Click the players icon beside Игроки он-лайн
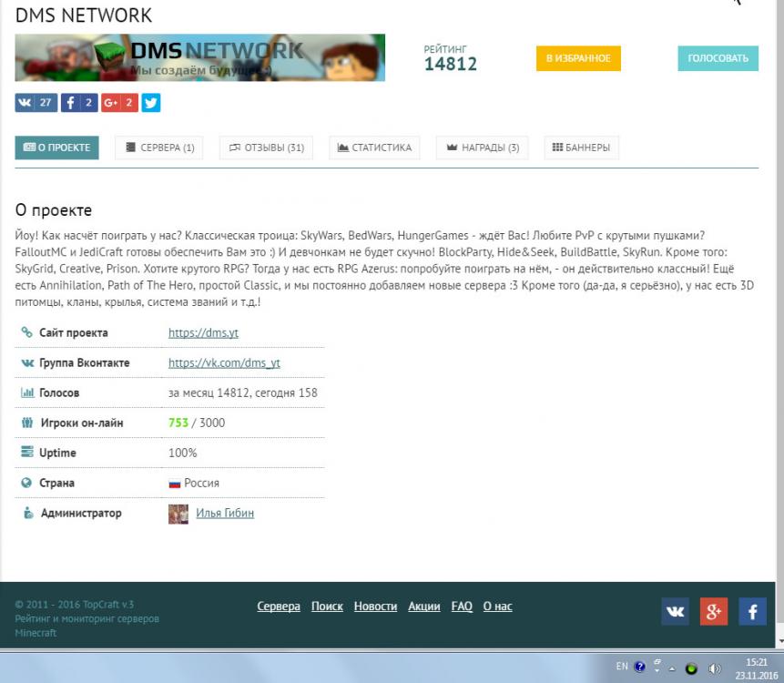 point(27,423)
